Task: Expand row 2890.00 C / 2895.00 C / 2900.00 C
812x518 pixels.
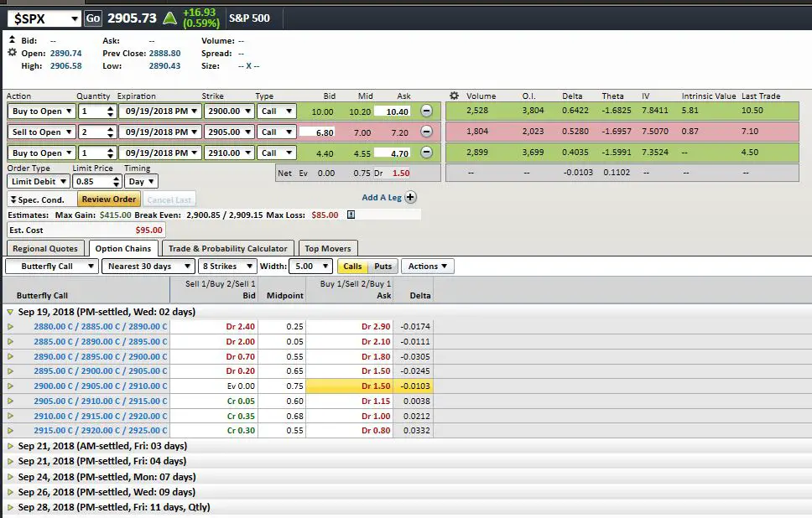Action: [x=10, y=356]
